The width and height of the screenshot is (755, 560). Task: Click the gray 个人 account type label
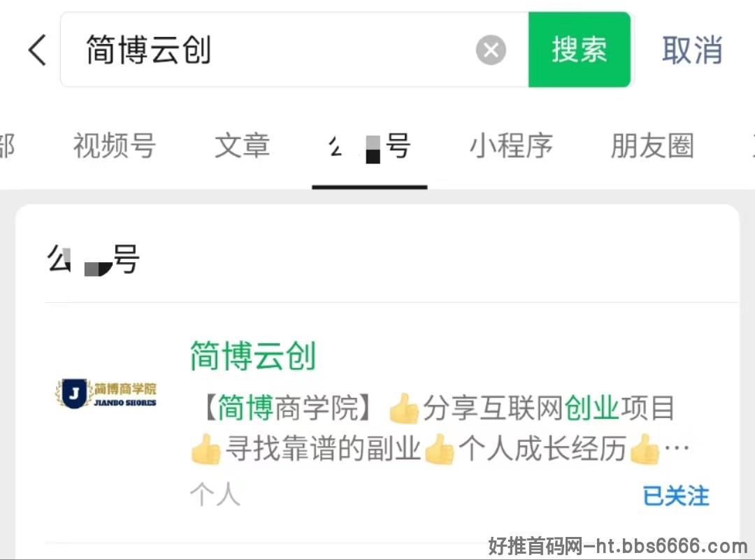[215, 494]
